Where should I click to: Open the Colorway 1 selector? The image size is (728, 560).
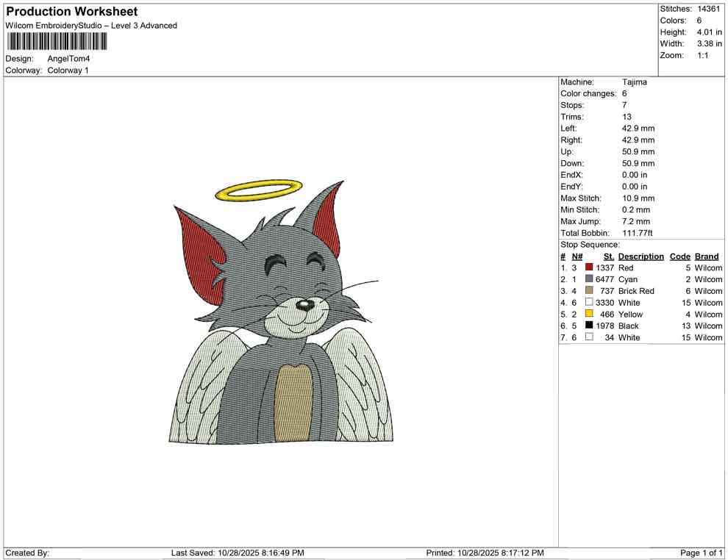[x=66, y=71]
